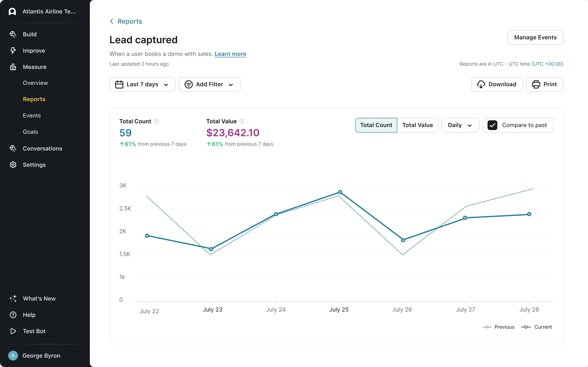Click the Manage Events button

pos(535,37)
